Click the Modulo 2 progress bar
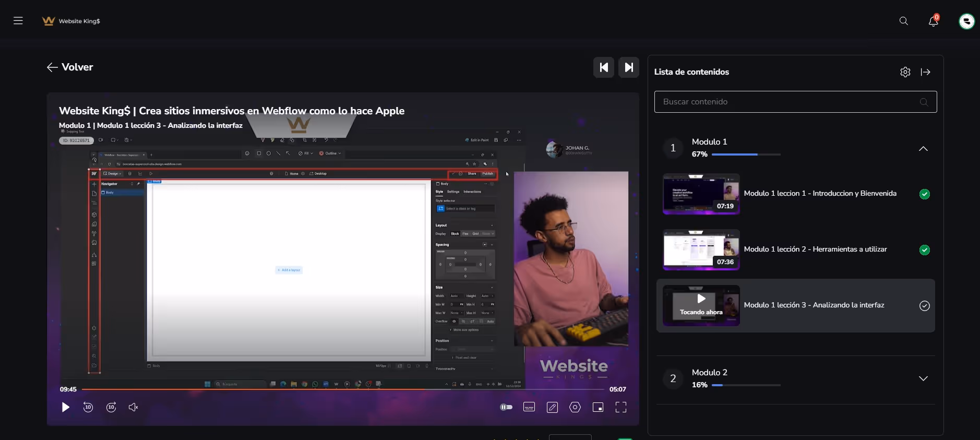The width and height of the screenshot is (980, 440). tap(746, 385)
